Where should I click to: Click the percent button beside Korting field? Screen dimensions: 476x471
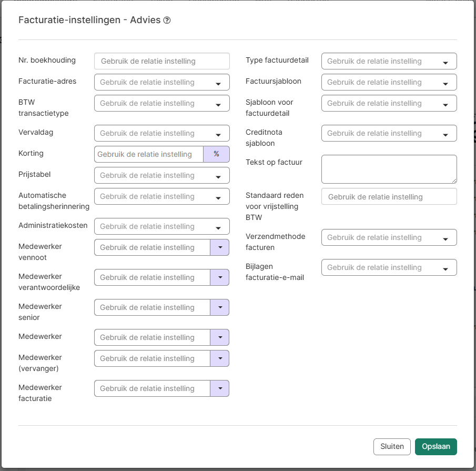216,154
